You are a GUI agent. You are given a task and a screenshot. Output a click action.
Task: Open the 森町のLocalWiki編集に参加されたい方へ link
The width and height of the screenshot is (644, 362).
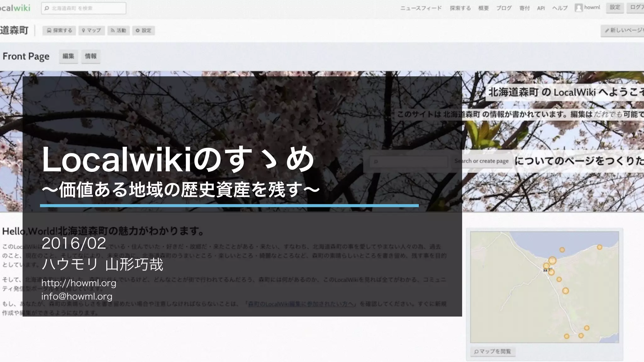click(302, 304)
